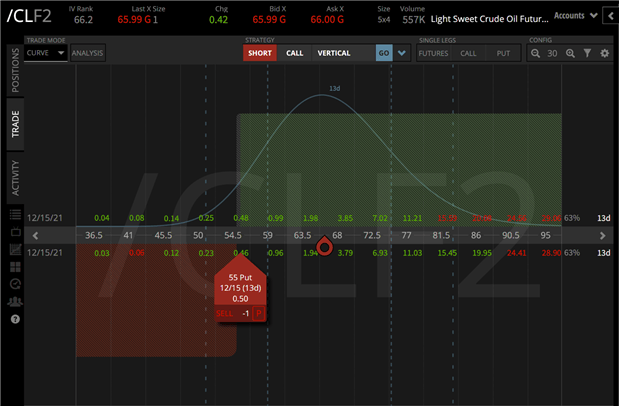Click the list view sidebar icon
Screen dimensions: 619x406
(15, 214)
